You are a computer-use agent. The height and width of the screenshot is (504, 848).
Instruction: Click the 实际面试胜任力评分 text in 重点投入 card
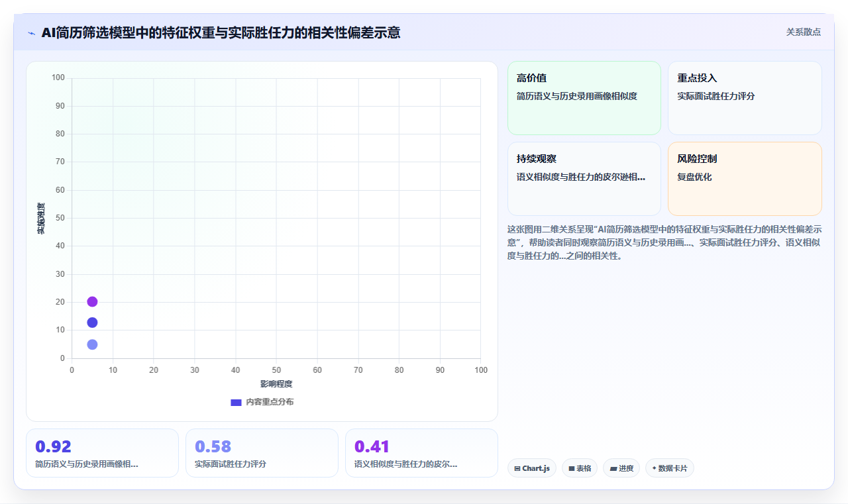click(716, 96)
